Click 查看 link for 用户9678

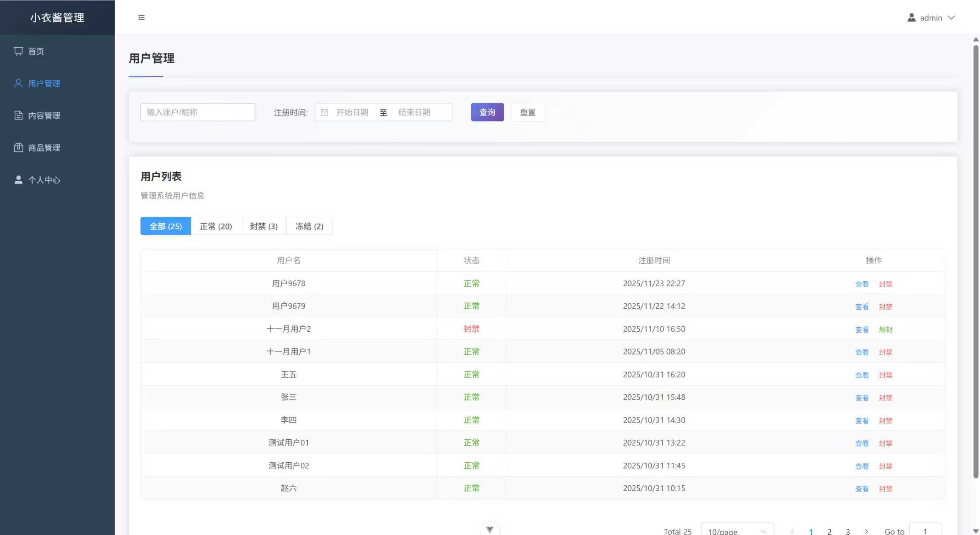click(862, 284)
